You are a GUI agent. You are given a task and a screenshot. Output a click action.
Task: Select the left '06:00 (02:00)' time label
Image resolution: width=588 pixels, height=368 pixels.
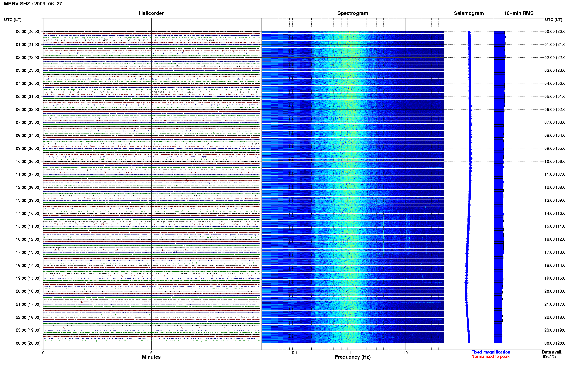click(28, 109)
